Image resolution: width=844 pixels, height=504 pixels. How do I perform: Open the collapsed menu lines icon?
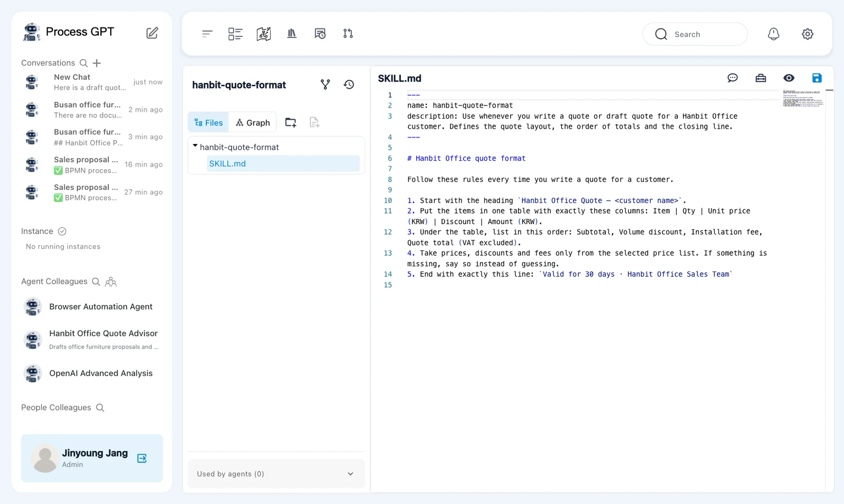click(x=207, y=34)
